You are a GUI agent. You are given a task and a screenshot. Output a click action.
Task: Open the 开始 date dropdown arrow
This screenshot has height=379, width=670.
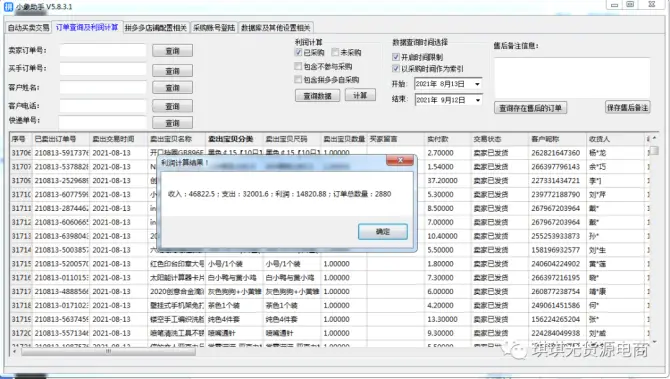(x=477, y=84)
